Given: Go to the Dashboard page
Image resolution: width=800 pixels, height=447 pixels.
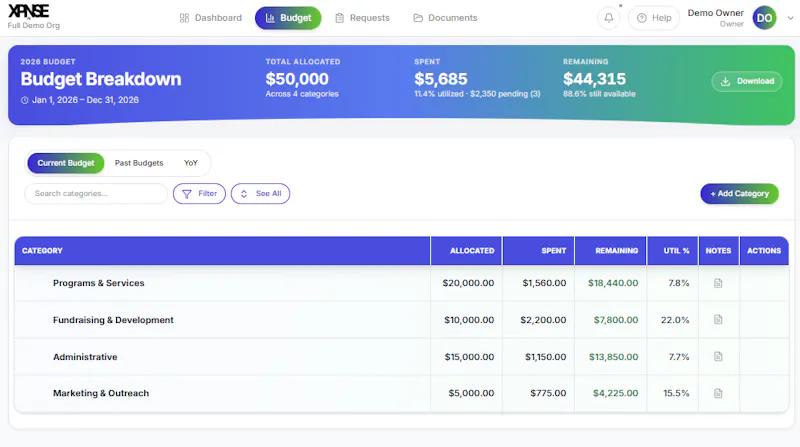Looking at the screenshot, I should [211, 18].
